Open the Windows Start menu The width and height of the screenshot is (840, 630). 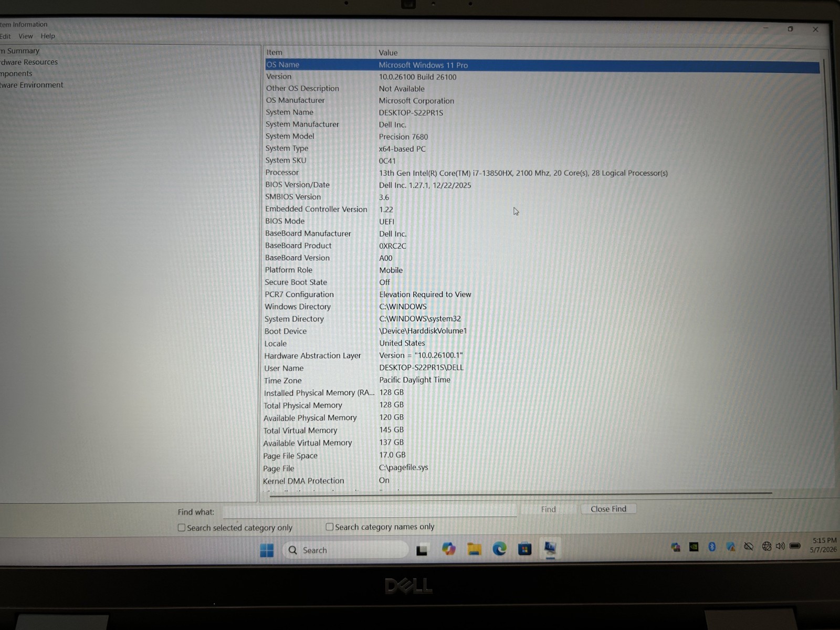[x=267, y=550]
